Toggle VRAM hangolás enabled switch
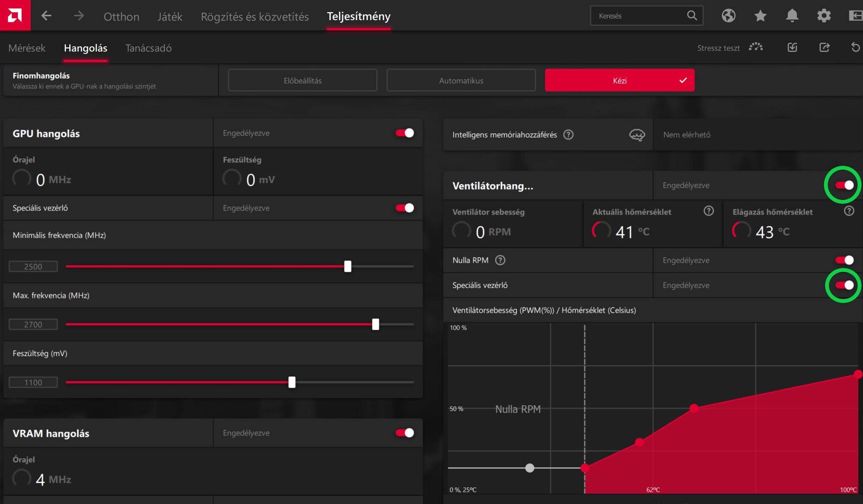This screenshot has height=504, width=863. click(405, 433)
